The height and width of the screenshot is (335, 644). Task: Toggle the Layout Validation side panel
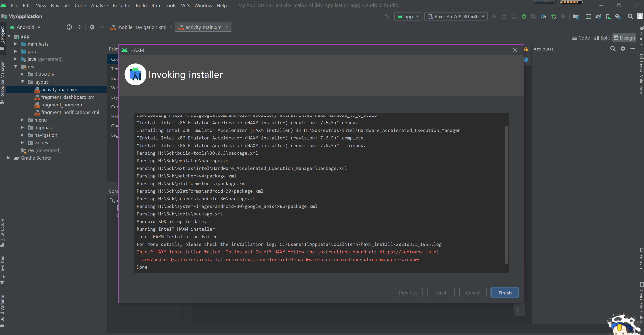click(x=641, y=74)
